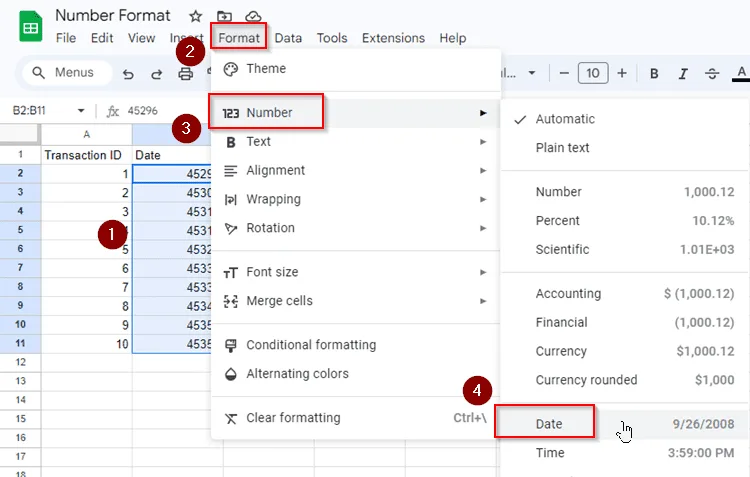The image size is (750, 477).
Task: Click the print icon
Action: pyautogui.click(x=186, y=74)
